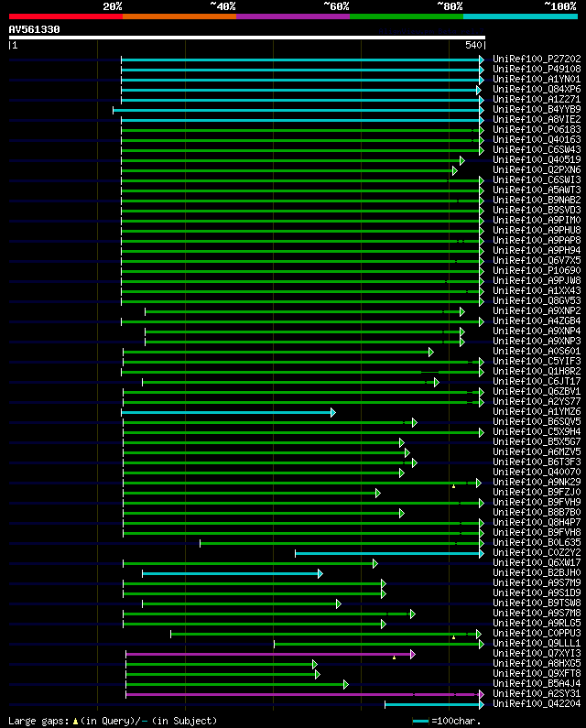Select the short cyan bar for UniRef100_Q42204
The height and width of the screenshot is (728, 586).
[435, 705]
